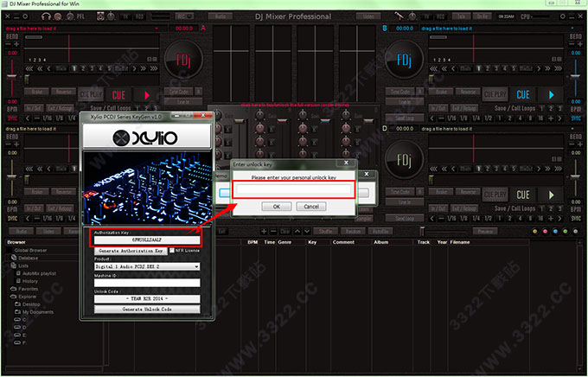This screenshot has height=377, width=588.
Task: Open the Desktop folder in Browser tree
Action: [31, 304]
